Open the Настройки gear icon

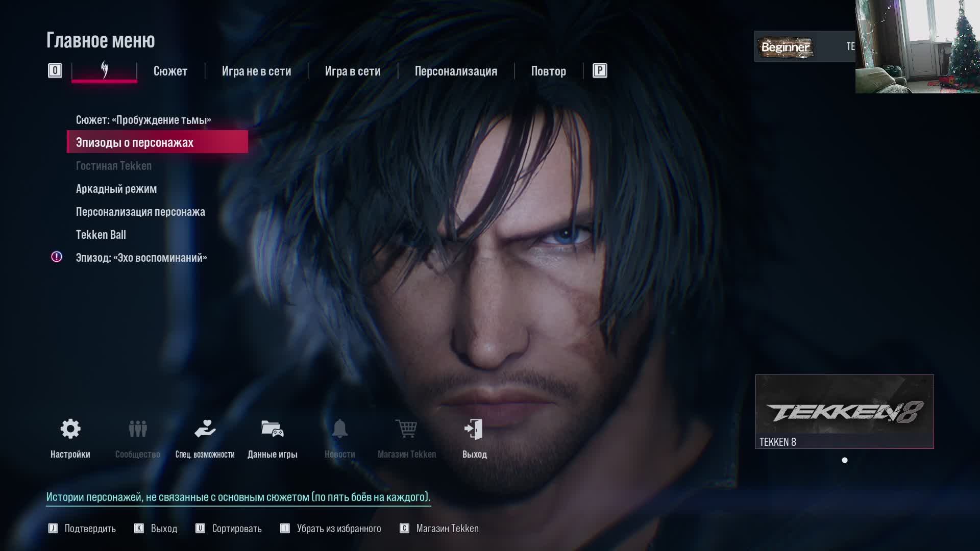point(70,429)
